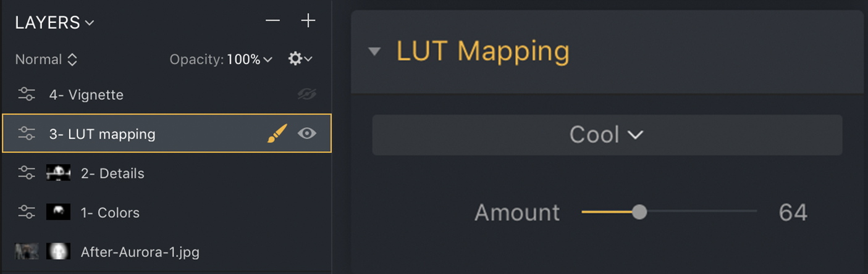
Task: Click the After-Aurora-1.jpg mask thumbnail
Action: click(58, 251)
